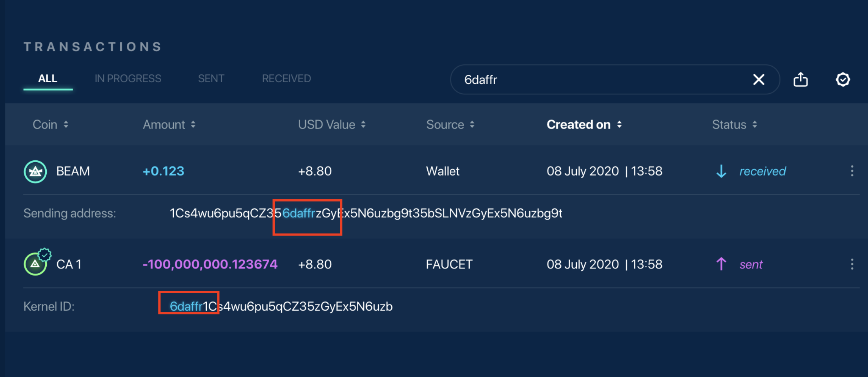The height and width of the screenshot is (377, 868).
Task: Click the CA 1 confidential asset icon
Action: click(36, 264)
